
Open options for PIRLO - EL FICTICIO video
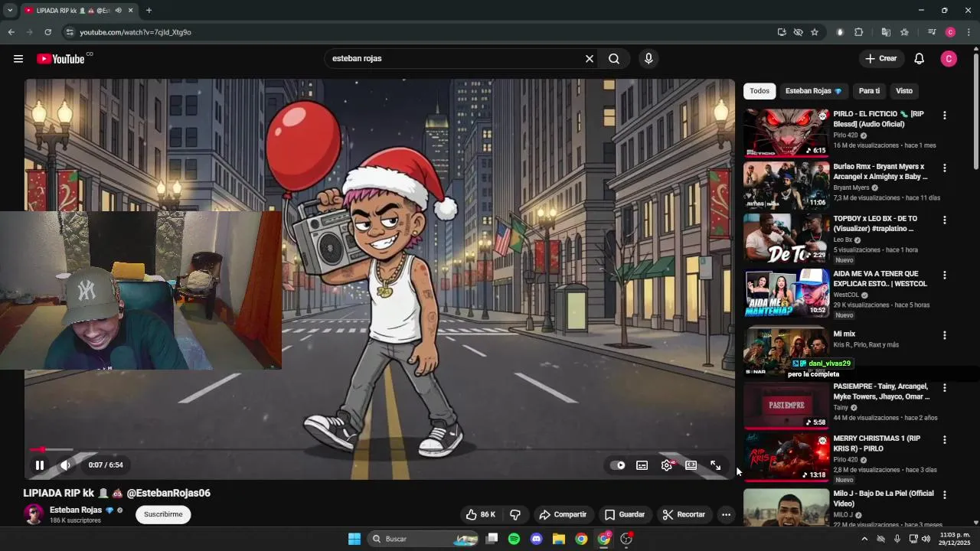click(944, 116)
